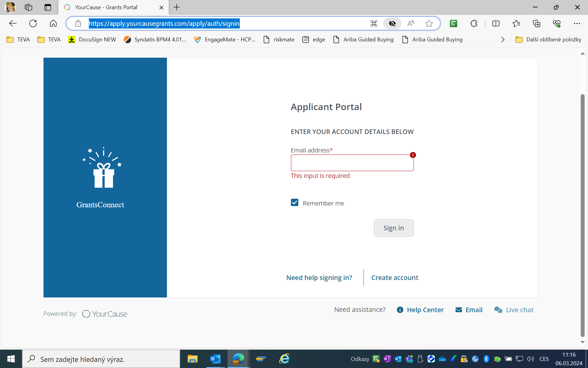Toggle the Remember me checkbox

tap(295, 203)
